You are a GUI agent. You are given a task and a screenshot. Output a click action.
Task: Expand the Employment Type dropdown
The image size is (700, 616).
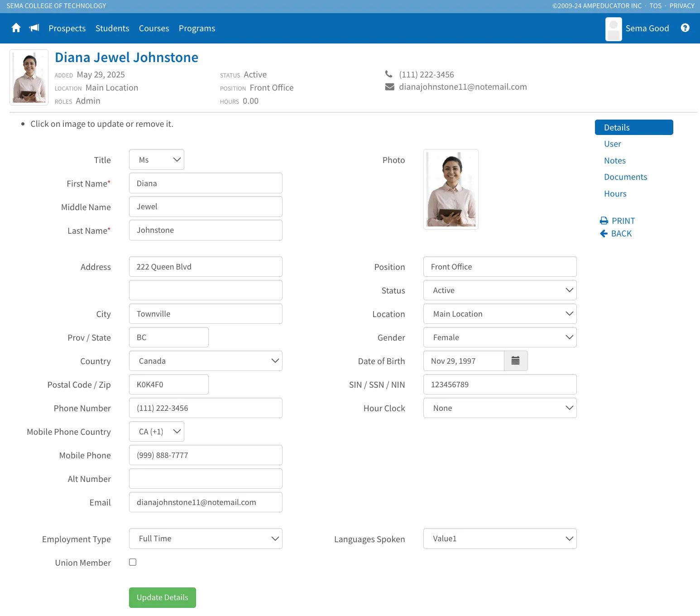point(206,539)
